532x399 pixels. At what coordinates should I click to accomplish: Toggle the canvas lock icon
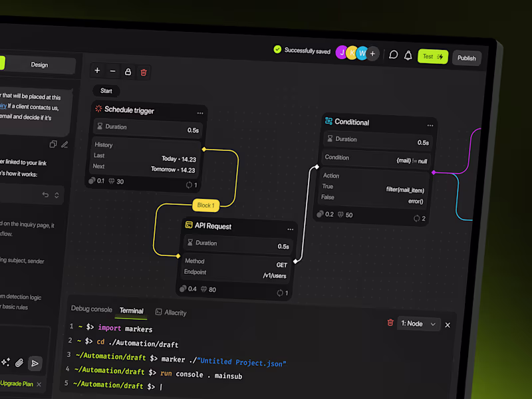coord(128,72)
